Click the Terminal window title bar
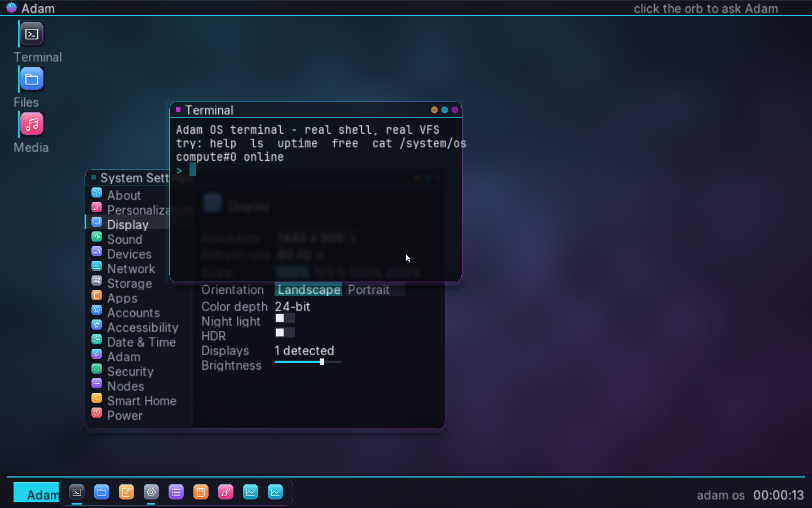The height and width of the screenshot is (508, 812). coord(316,110)
